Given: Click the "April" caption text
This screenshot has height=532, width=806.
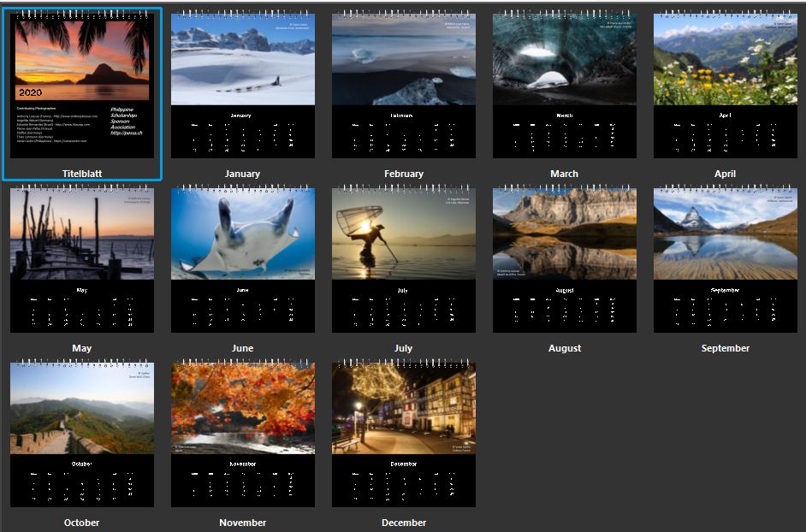Looking at the screenshot, I should click(x=725, y=174).
